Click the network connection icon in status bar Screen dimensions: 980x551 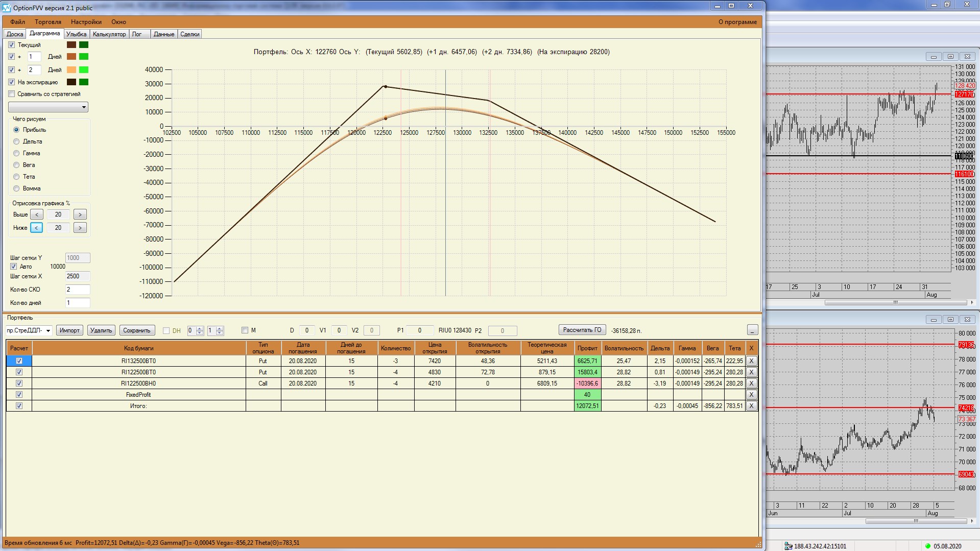pos(788,546)
